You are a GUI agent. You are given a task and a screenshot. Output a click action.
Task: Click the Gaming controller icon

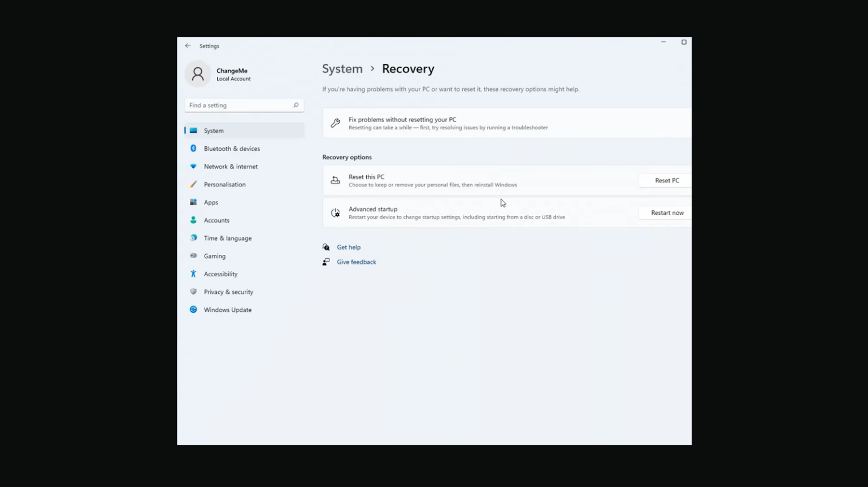tap(194, 256)
